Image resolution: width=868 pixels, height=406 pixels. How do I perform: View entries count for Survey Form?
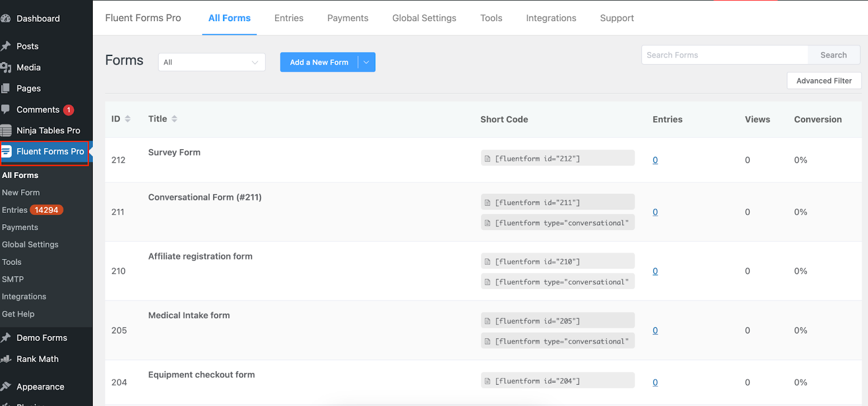point(655,160)
